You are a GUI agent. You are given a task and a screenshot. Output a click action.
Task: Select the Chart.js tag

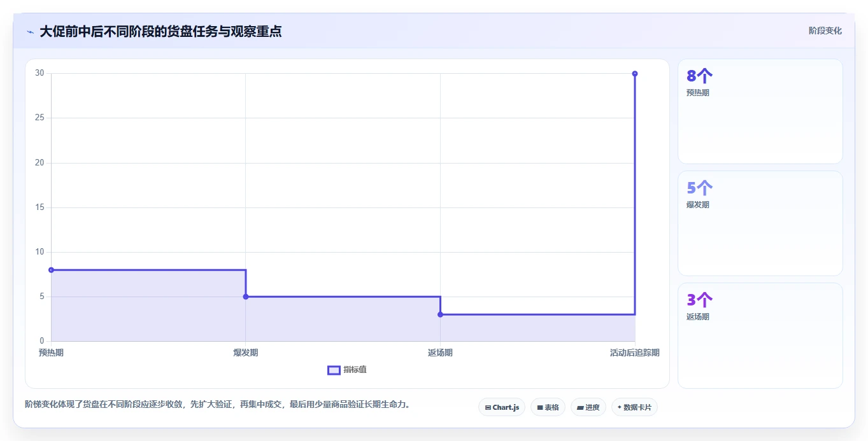pos(502,407)
